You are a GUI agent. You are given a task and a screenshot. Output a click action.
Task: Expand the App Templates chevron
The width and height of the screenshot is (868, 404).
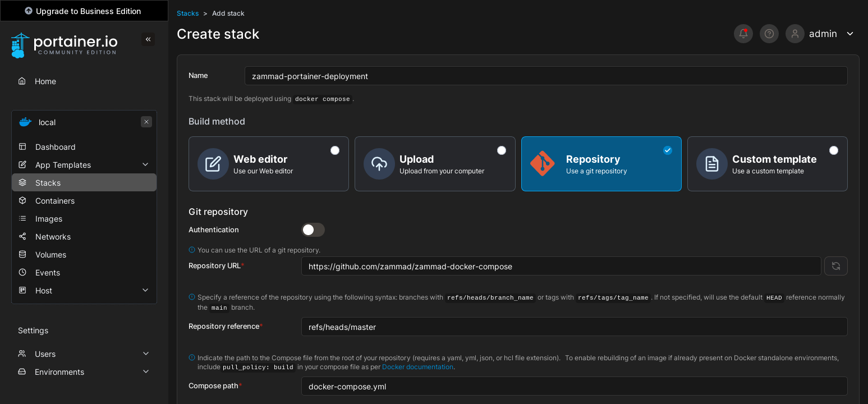(x=145, y=164)
